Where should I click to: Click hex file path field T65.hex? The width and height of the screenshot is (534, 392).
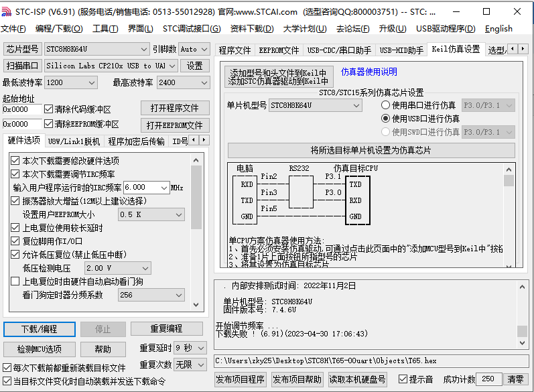click(x=371, y=361)
